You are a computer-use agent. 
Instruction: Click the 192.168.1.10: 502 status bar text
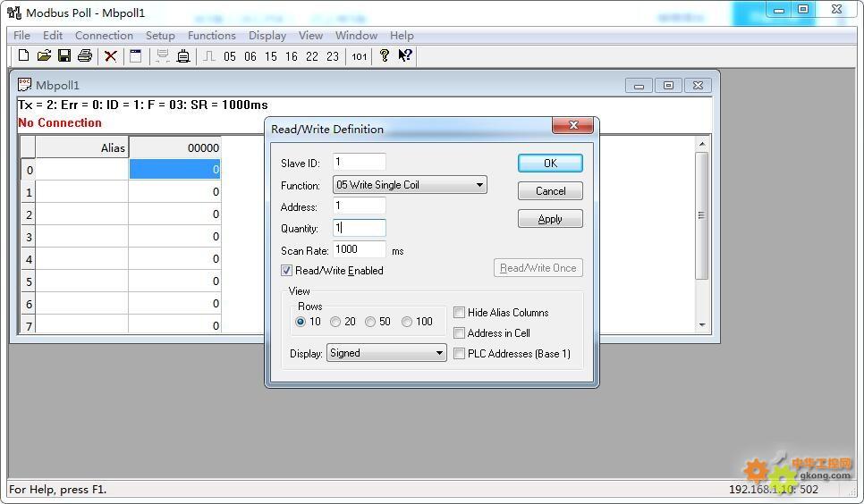coord(774,489)
